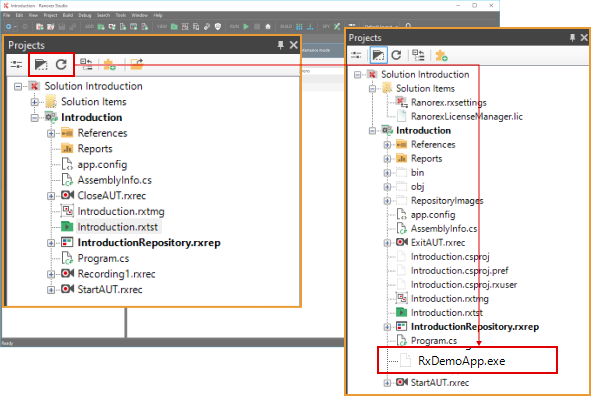Select AssemblyInfo.cs in left panel

coord(115,180)
